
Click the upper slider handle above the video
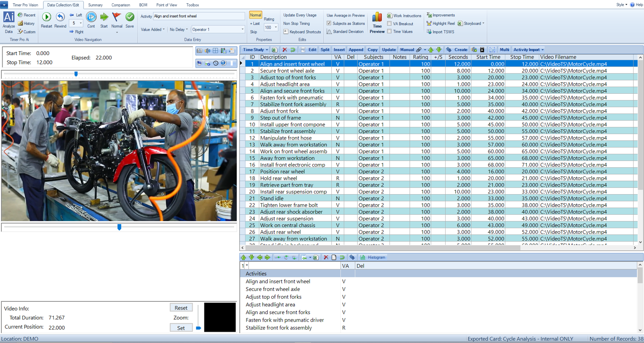[x=76, y=74]
